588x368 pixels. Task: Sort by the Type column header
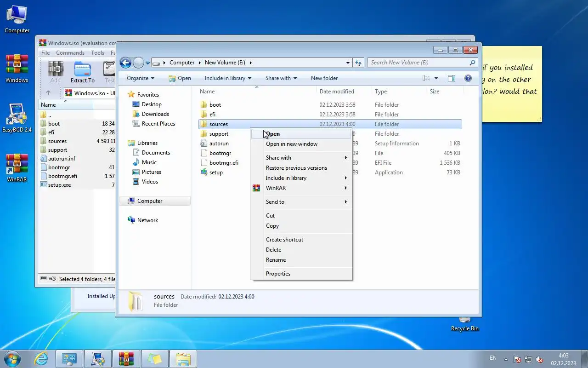[x=399, y=92]
